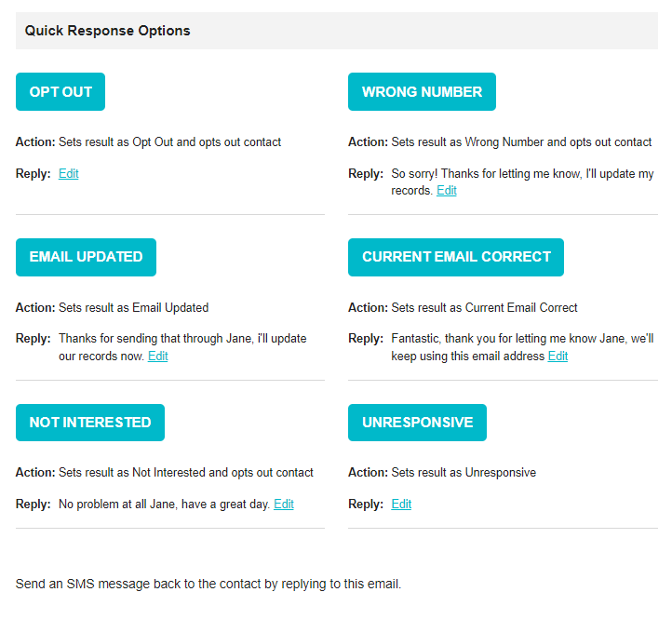This screenshot has height=619, width=672.
Task: Mark the contact as NOT INTERESTED
Action: [x=90, y=423]
